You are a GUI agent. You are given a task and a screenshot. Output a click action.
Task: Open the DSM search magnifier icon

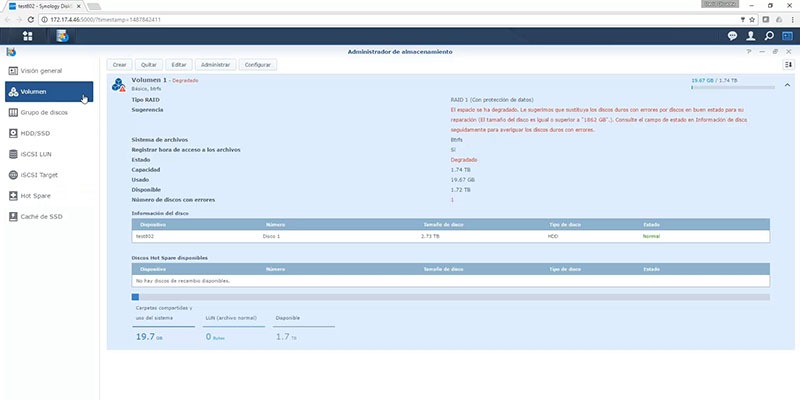pos(769,36)
